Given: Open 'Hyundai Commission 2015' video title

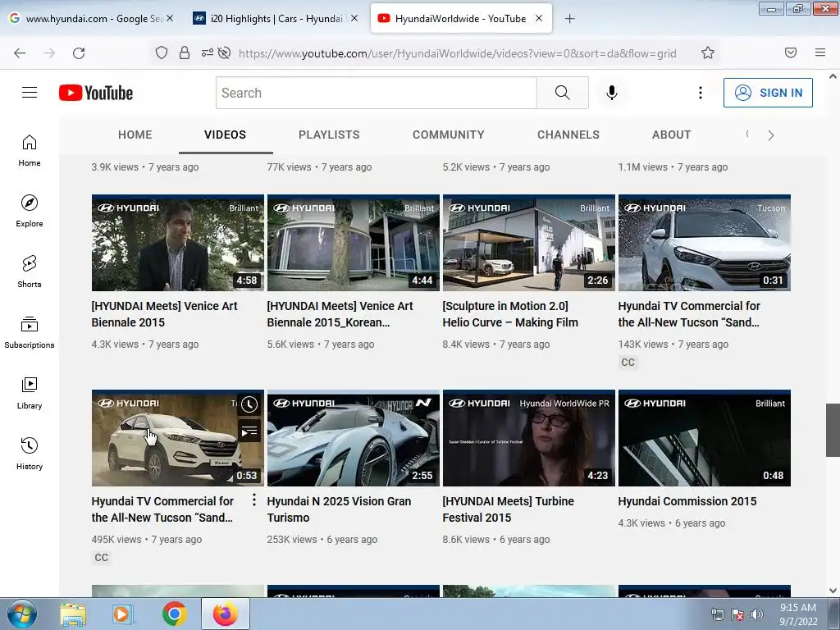Looking at the screenshot, I should [x=687, y=501].
